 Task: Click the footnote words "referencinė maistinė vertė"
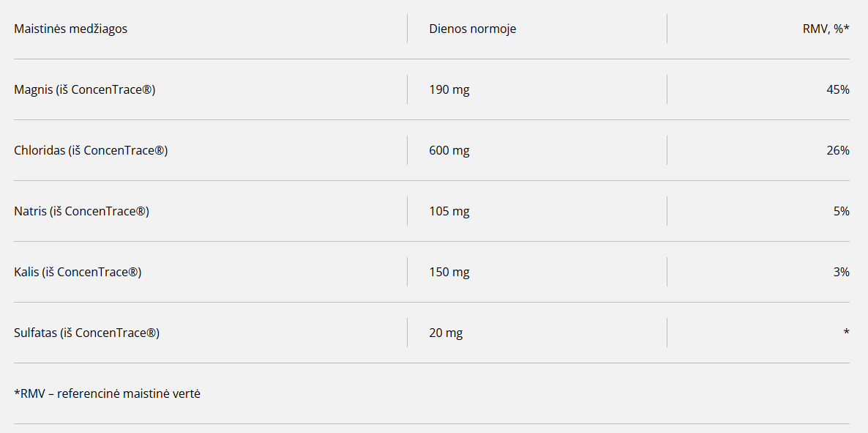[129, 394]
